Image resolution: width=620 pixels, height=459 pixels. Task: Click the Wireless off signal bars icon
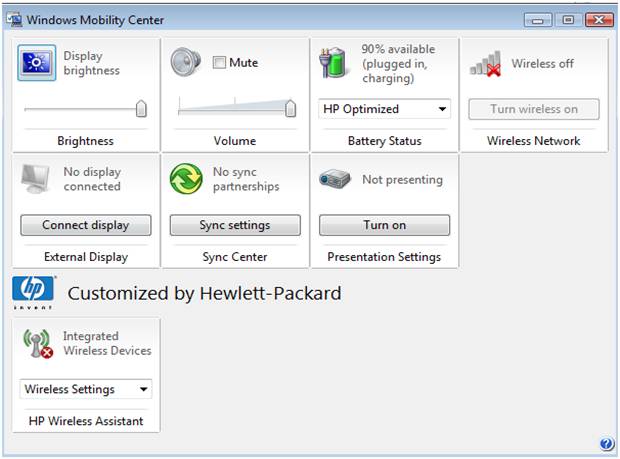(x=485, y=63)
